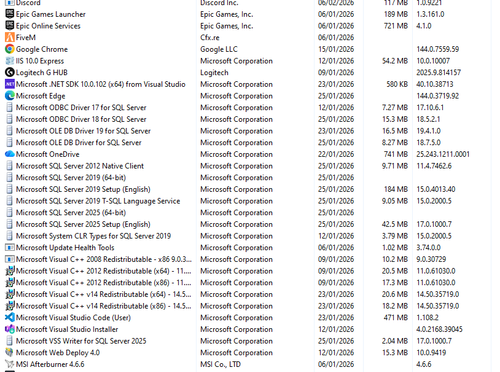Screen dimensions: 500x372
Task: Select SQL Server 2019 T-SQL Language Service
Action: 98,201
